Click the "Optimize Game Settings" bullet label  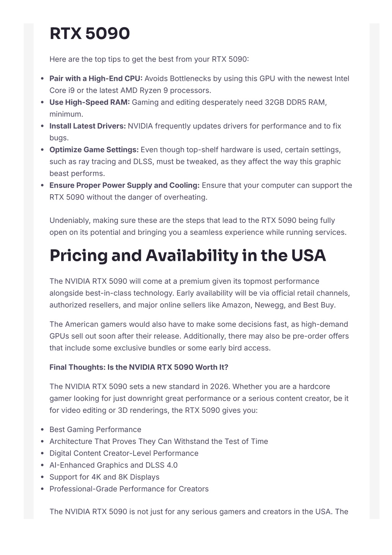[94, 150]
